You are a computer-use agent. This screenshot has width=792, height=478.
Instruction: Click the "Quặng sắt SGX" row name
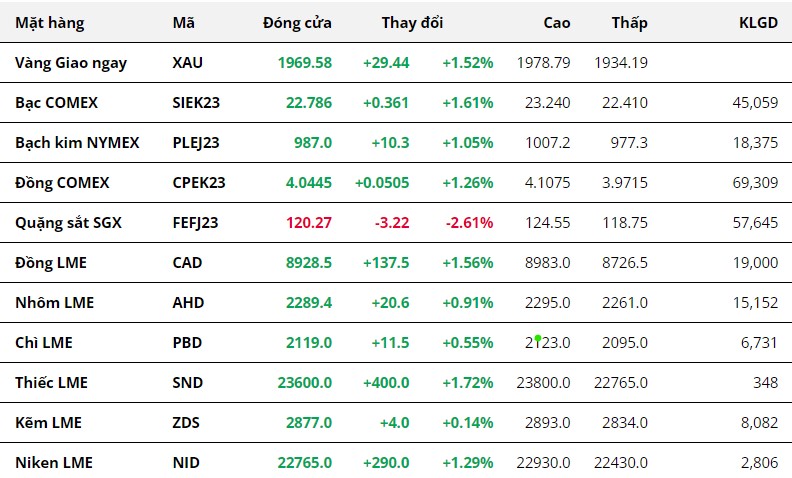coord(68,223)
